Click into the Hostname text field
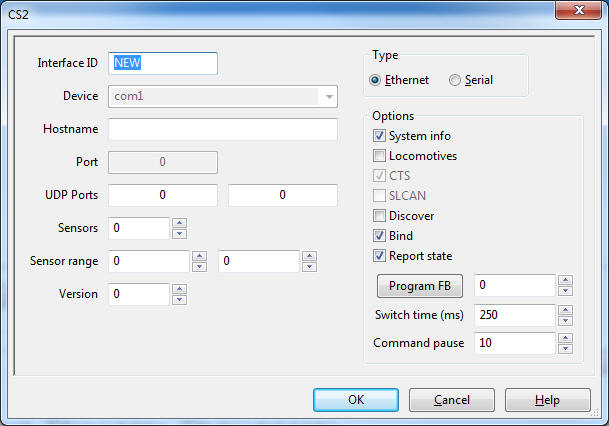609x426 pixels. tap(223, 129)
